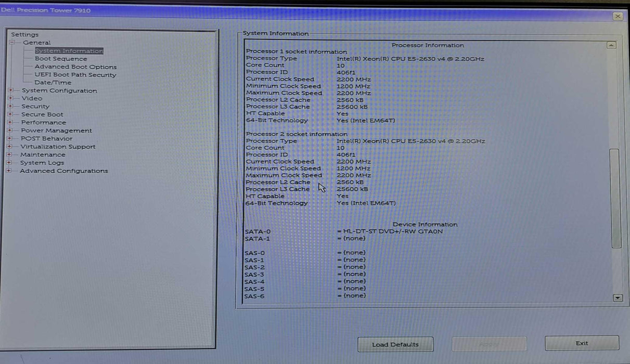Select the System Logs label
Image resolution: width=630 pixels, height=364 pixels.
pos(42,163)
